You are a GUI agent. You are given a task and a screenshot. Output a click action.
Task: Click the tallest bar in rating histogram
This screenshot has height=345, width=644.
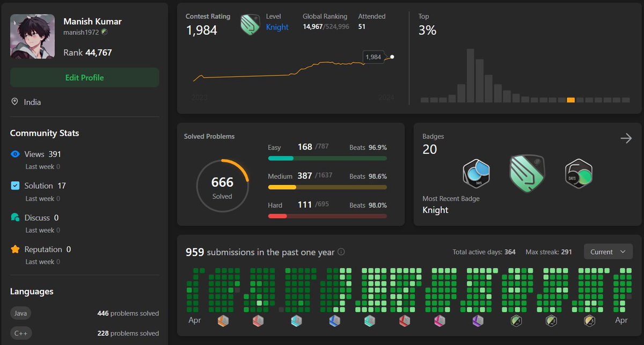[470, 76]
